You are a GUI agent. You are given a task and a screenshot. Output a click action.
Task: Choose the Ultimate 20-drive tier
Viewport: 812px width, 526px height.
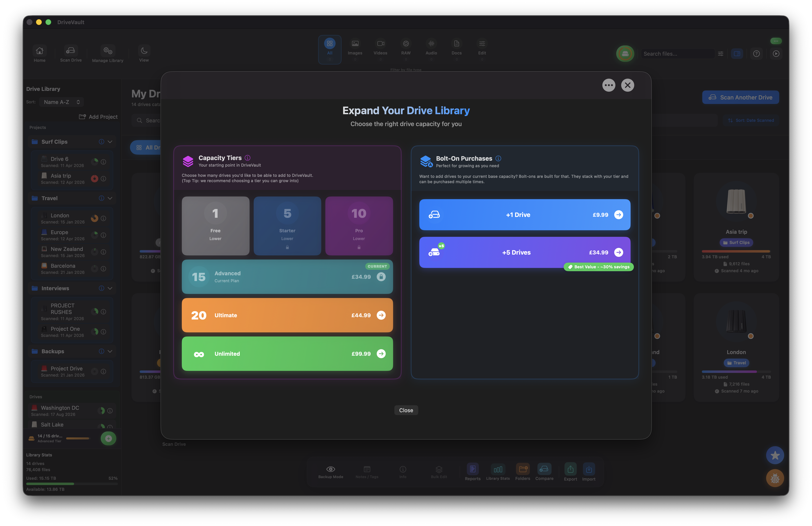(x=287, y=315)
